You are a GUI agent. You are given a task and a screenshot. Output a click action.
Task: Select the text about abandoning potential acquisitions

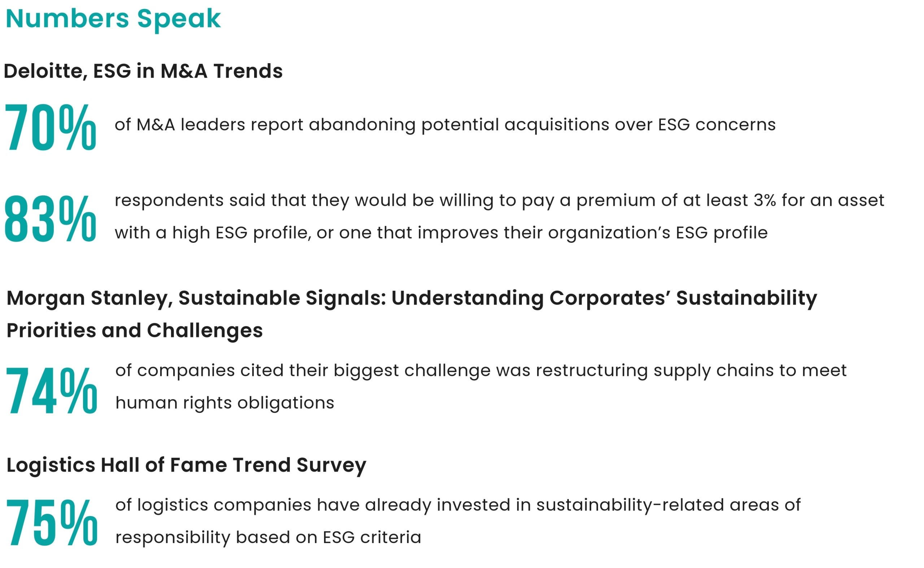click(x=445, y=125)
